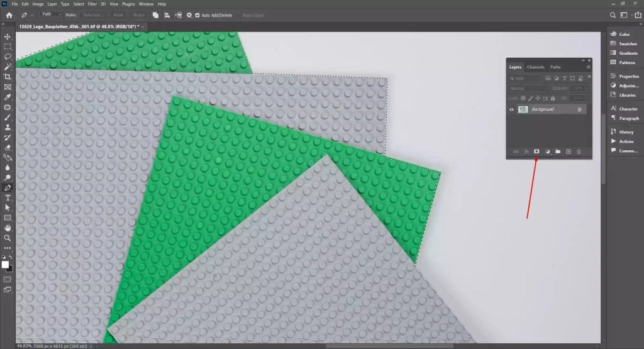Open the pen options gear menu

coord(189,15)
